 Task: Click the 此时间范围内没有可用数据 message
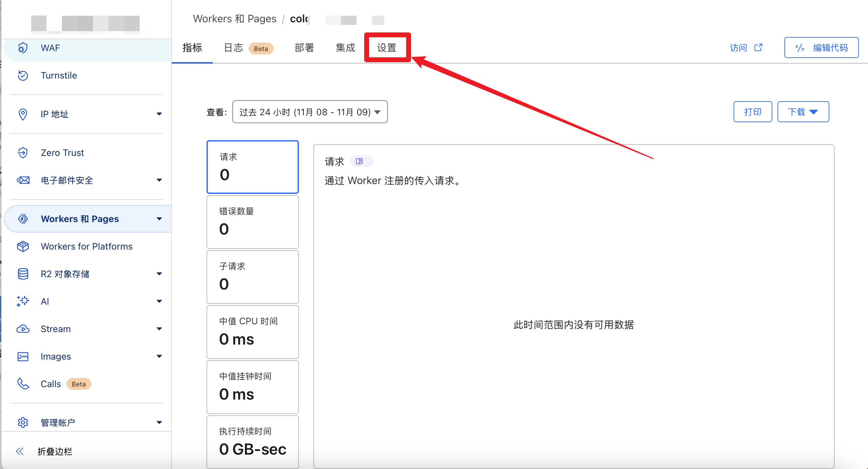[574, 325]
